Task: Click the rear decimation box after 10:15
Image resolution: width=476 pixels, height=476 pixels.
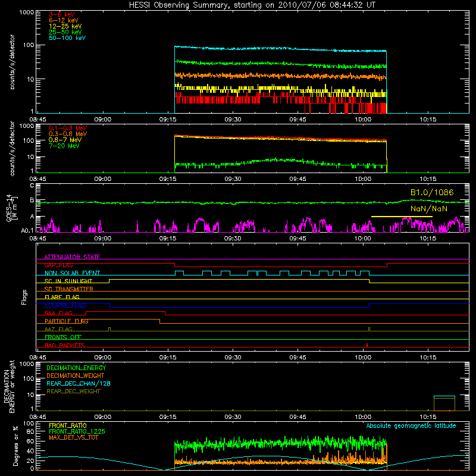Action: pos(444,403)
